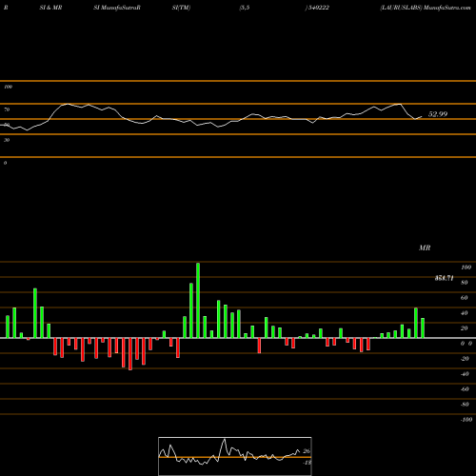Click the lowest red bar in MR histogram
Image resolution: width=476 pixels, height=476 pixels.
coord(130,354)
